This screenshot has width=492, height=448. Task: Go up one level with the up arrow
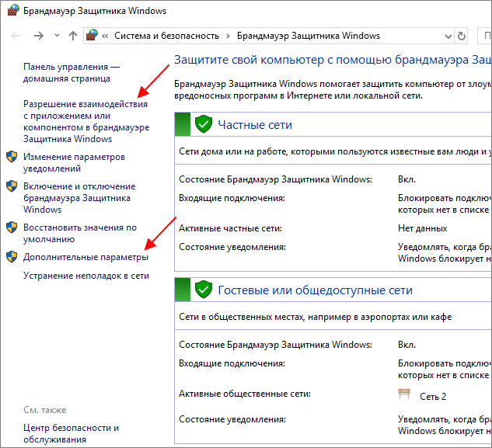click(73, 36)
